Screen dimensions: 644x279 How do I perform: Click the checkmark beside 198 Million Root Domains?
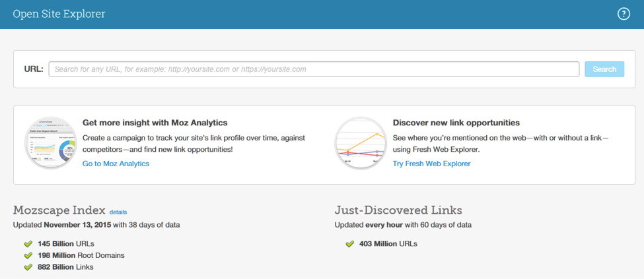click(28, 255)
